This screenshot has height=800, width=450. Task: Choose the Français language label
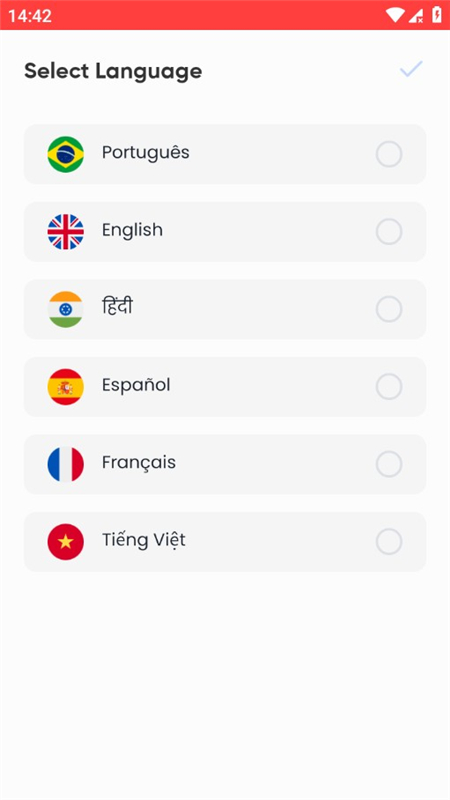pos(139,463)
